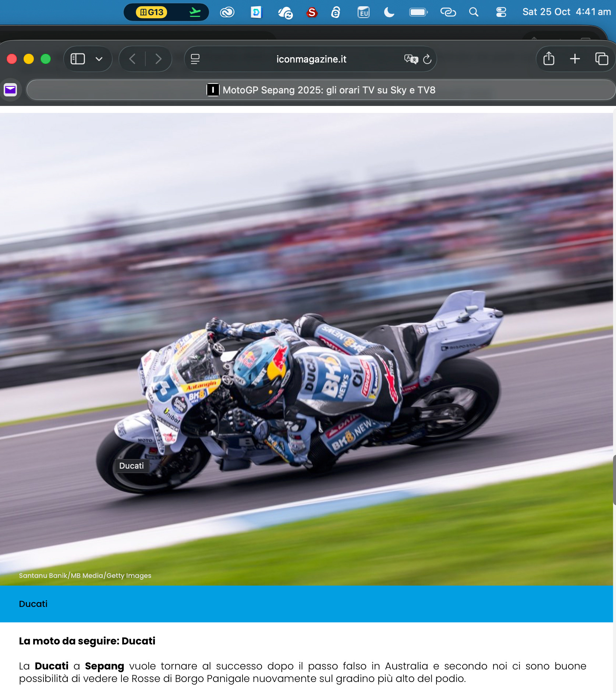Show tab overview

pos(601,59)
